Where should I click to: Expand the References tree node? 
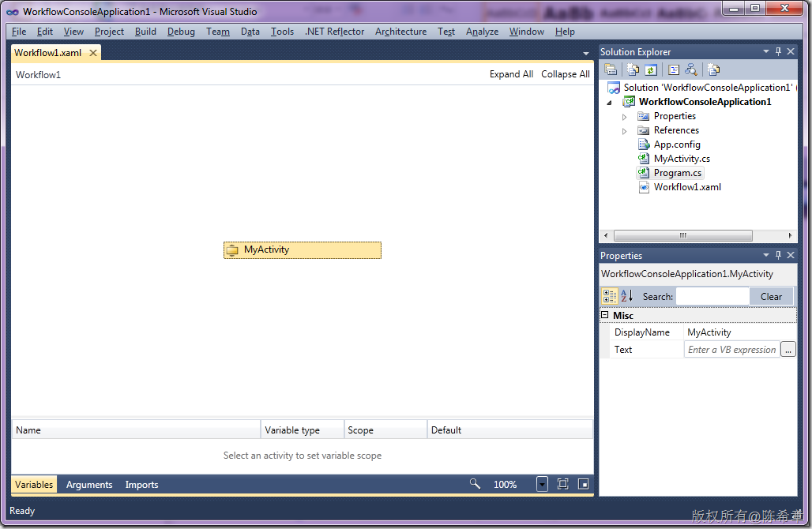(624, 131)
